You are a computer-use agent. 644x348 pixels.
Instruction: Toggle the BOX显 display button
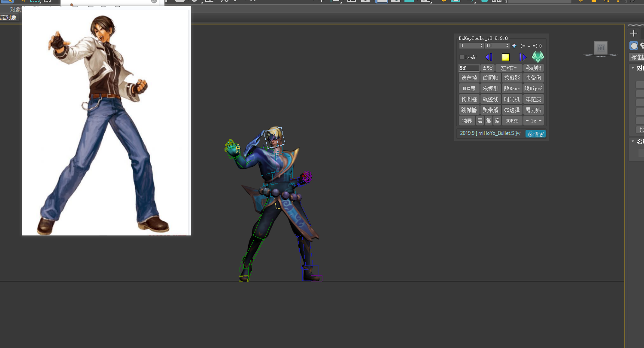pyautogui.click(x=469, y=89)
